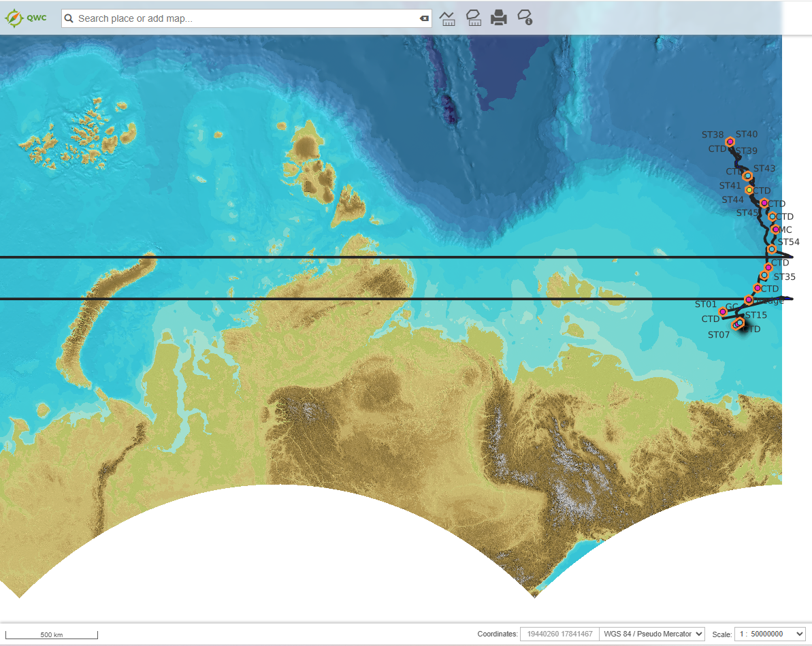812x646 pixels.
Task: Open the WGS 84 projection dropdown
Action: click(651, 634)
